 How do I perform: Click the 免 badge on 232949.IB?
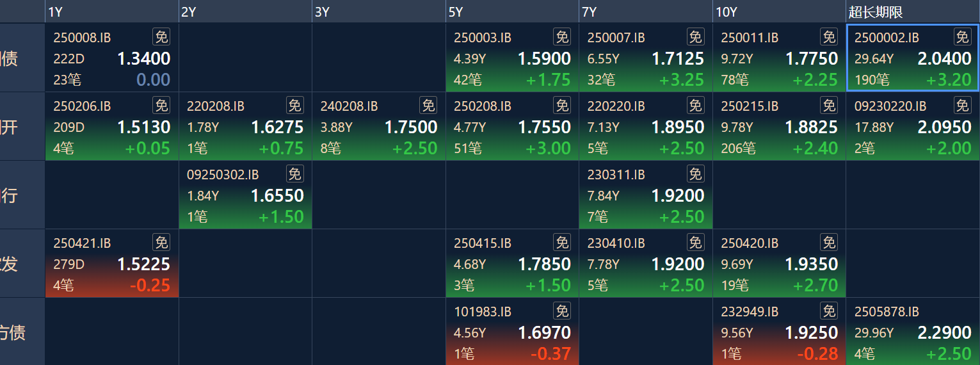829,311
